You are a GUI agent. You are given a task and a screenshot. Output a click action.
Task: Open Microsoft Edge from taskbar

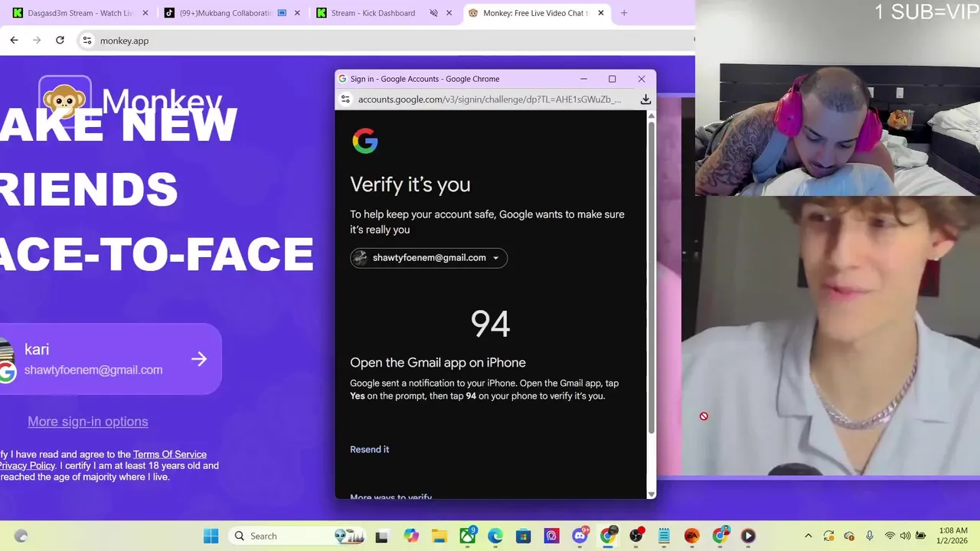click(495, 536)
